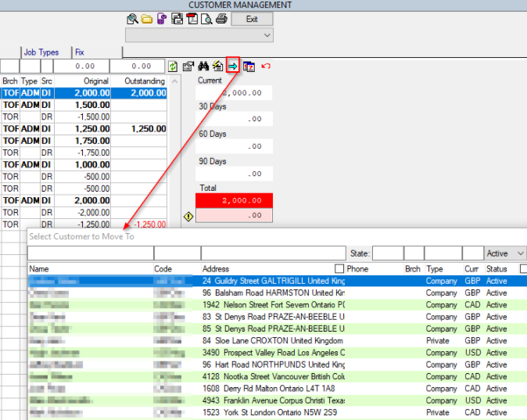Click the 30 Days balance field
Viewport: 527px width, 420px height.
[x=234, y=119]
